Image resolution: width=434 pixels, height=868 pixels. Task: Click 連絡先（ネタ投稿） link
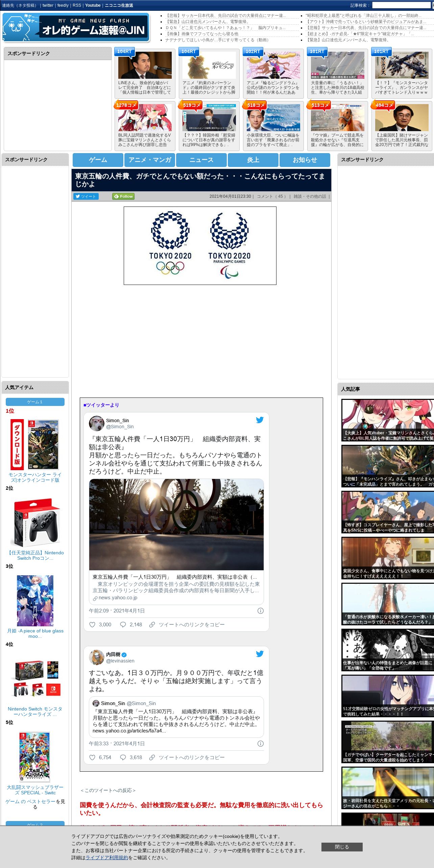(20, 5)
